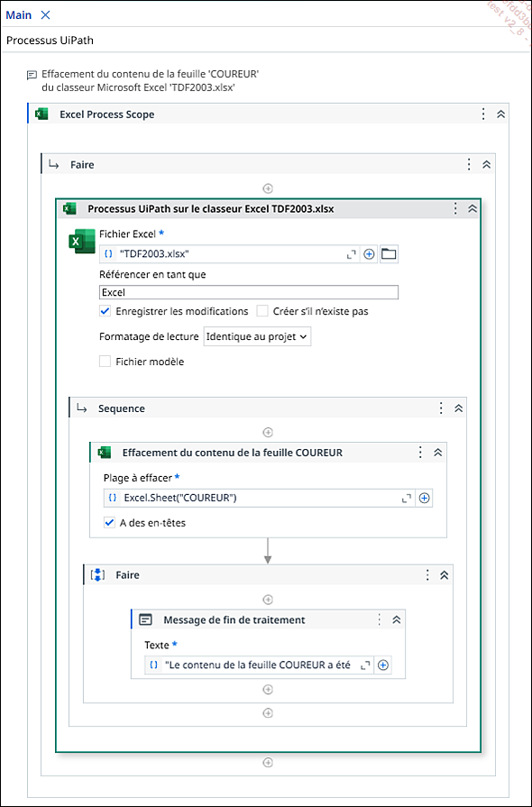The image size is (532, 807).
Task: Collapse the inner Faire block
Action: click(445, 575)
